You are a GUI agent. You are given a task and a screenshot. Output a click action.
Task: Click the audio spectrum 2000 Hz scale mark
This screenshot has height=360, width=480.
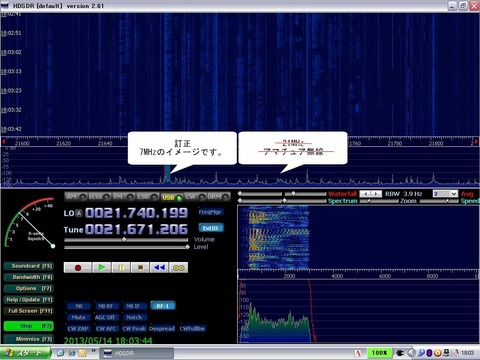tap(289, 276)
